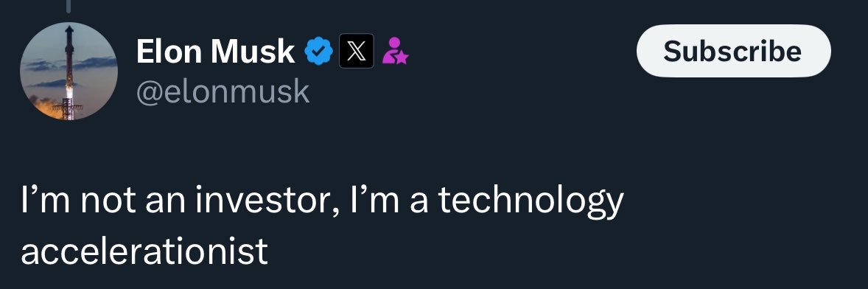Click the phrase "I'm not an" in the post

[x=104, y=202]
